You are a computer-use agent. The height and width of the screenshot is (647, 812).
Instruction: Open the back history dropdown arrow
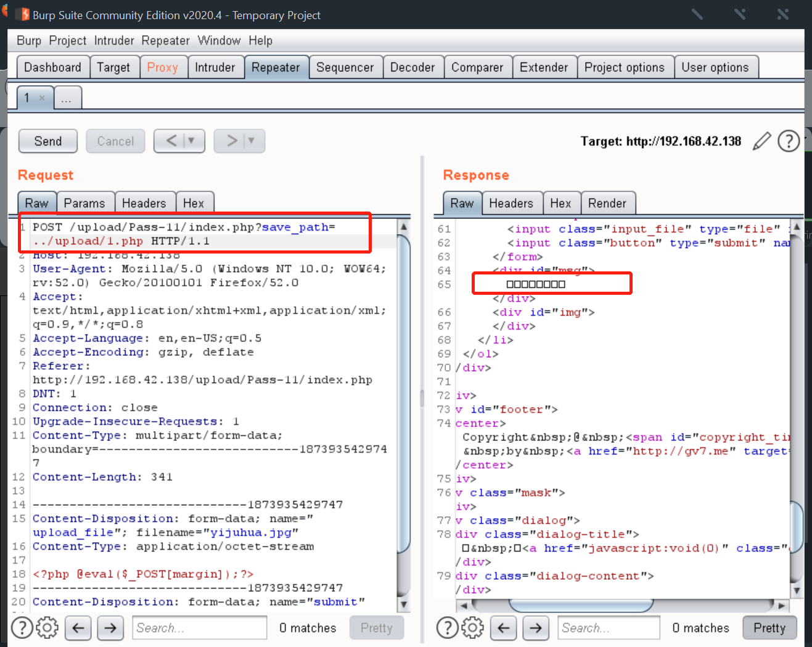point(192,141)
